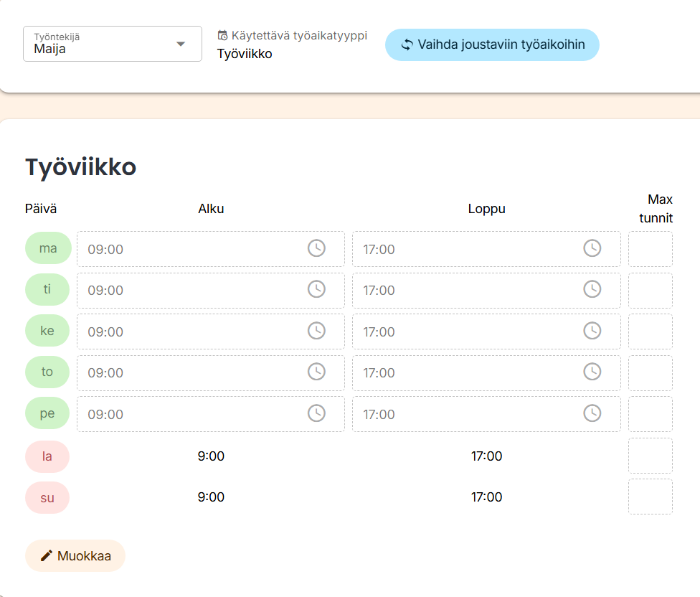This screenshot has width=700, height=597.
Task: Click Vaihda joustaviin työaikoihin button
Action: [x=492, y=44]
